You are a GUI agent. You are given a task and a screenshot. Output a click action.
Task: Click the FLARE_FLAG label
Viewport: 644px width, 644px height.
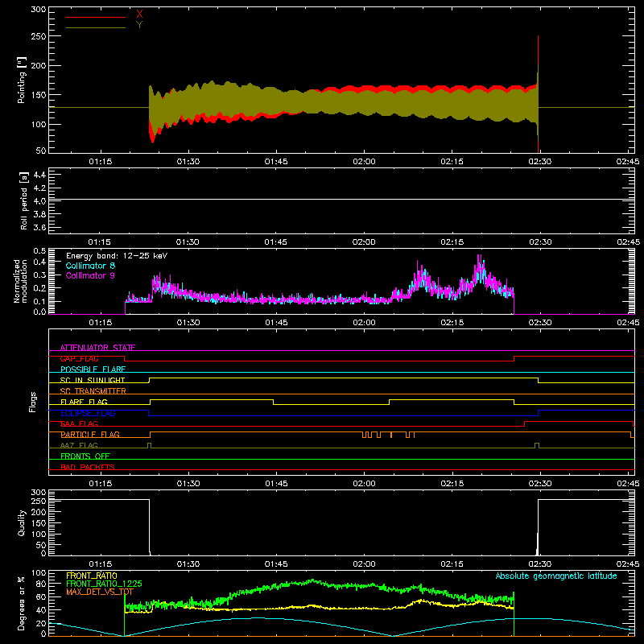tap(84, 402)
